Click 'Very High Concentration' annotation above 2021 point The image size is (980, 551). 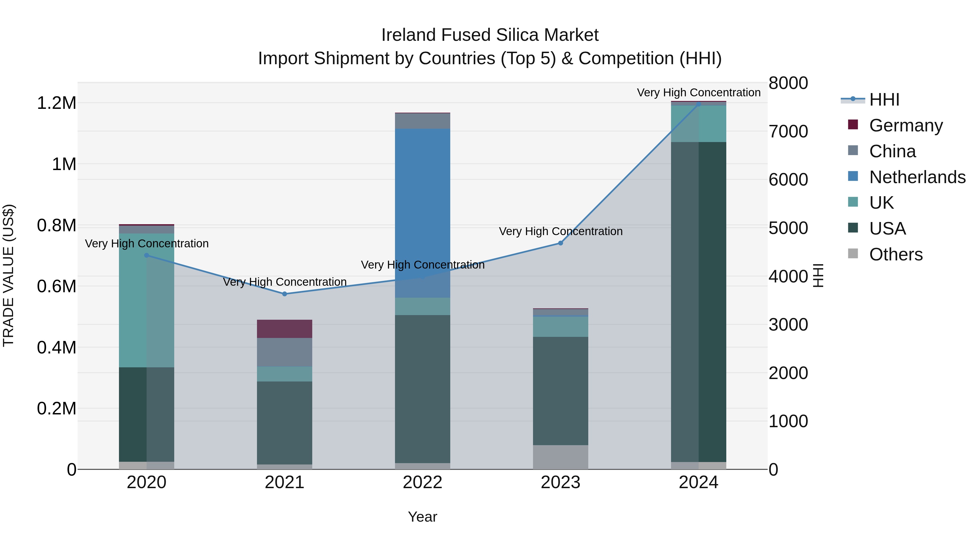click(284, 282)
